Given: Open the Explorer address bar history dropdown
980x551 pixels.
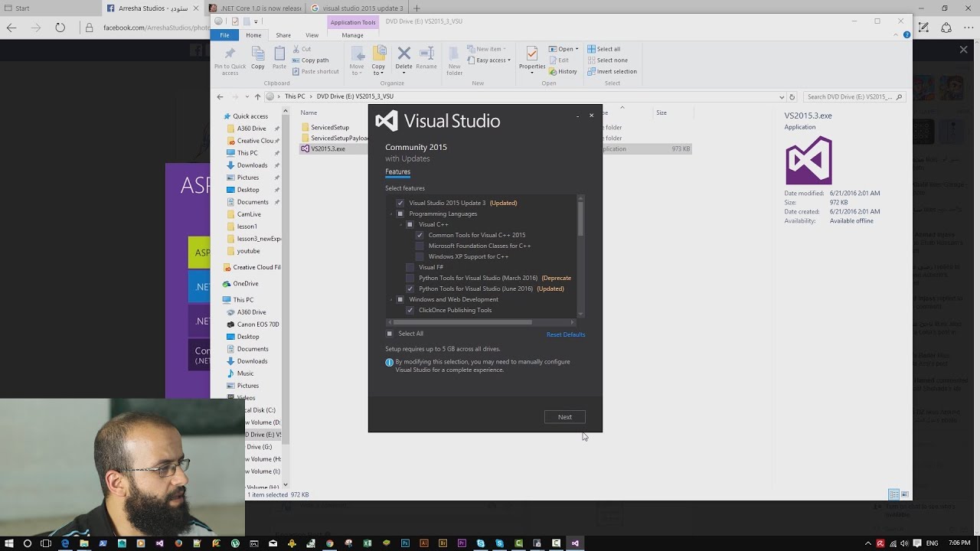Looking at the screenshot, I should click(782, 97).
